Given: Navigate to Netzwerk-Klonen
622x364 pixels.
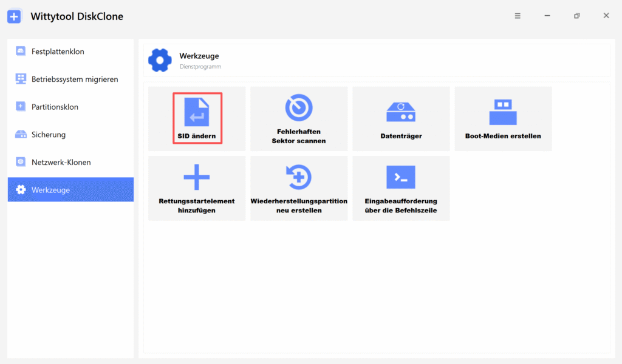Looking at the screenshot, I should 70,163.
